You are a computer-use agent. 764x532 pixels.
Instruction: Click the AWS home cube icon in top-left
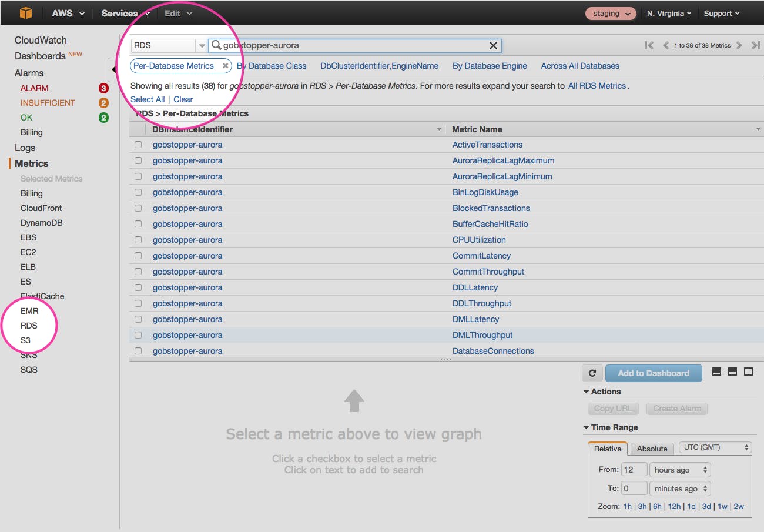point(25,11)
